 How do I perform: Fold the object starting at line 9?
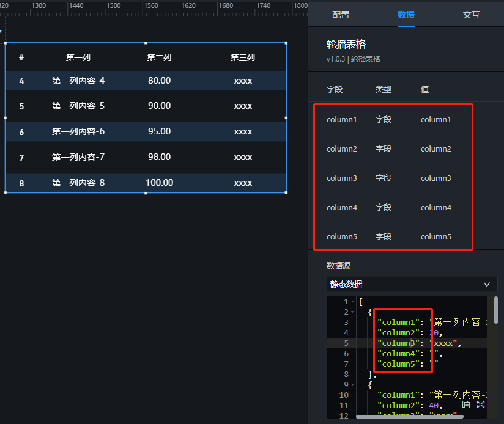353,385
